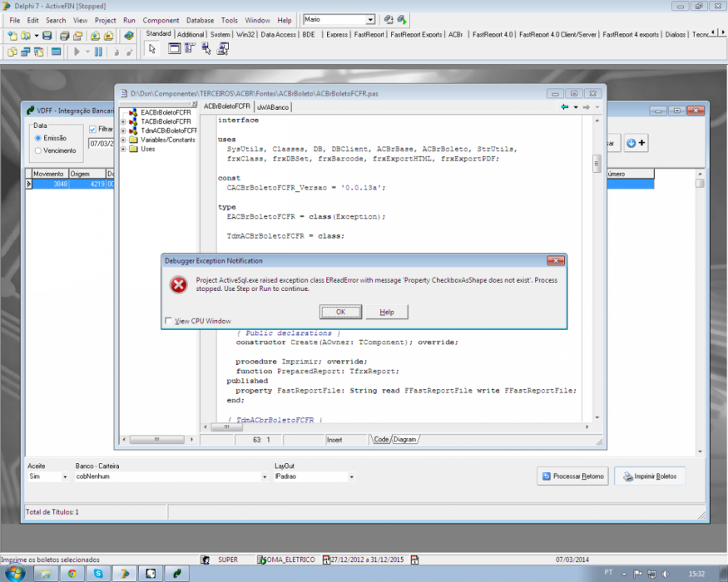The height and width of the screenshot is (582, 728).
Task: Expand the TACBrBoletoFCFR tree node
Action: tap(123, 121)
